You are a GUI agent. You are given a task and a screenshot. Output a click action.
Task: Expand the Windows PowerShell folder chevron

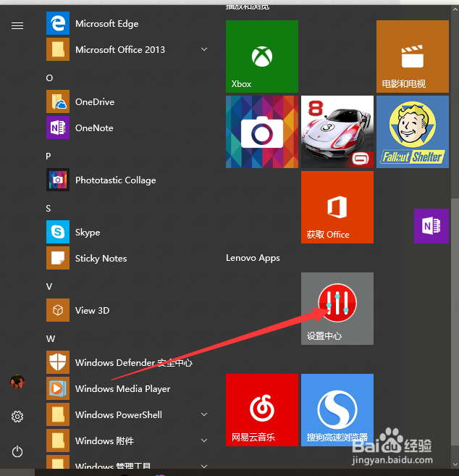pyautogui.click(x=204, y=414)
